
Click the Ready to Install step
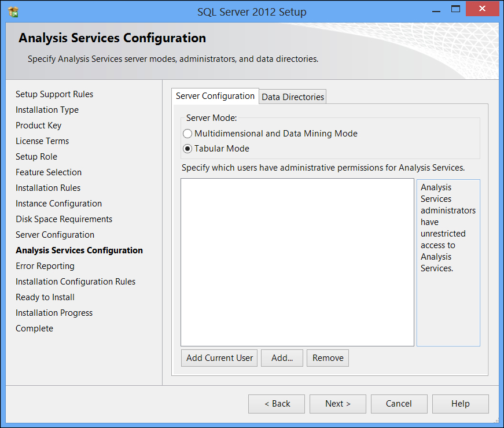tap(45, 297)
